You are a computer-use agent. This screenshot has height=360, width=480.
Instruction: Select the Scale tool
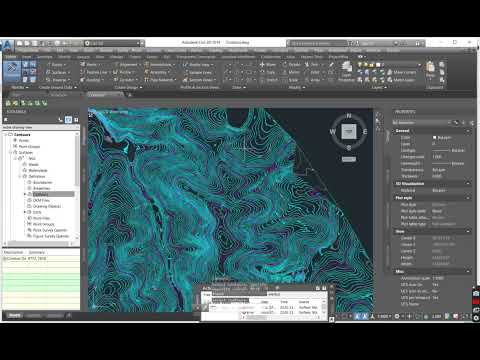[x=290, y=80]
